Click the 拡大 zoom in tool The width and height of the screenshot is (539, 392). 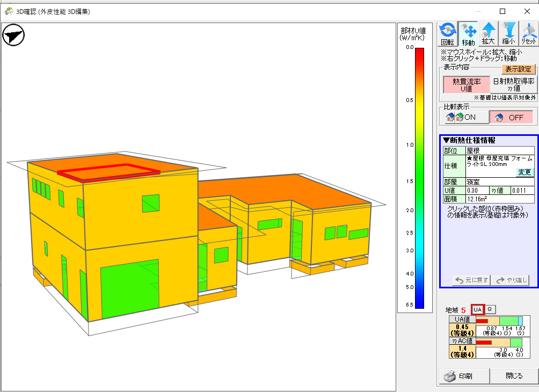pyautogui.click(x=487, y=34)
